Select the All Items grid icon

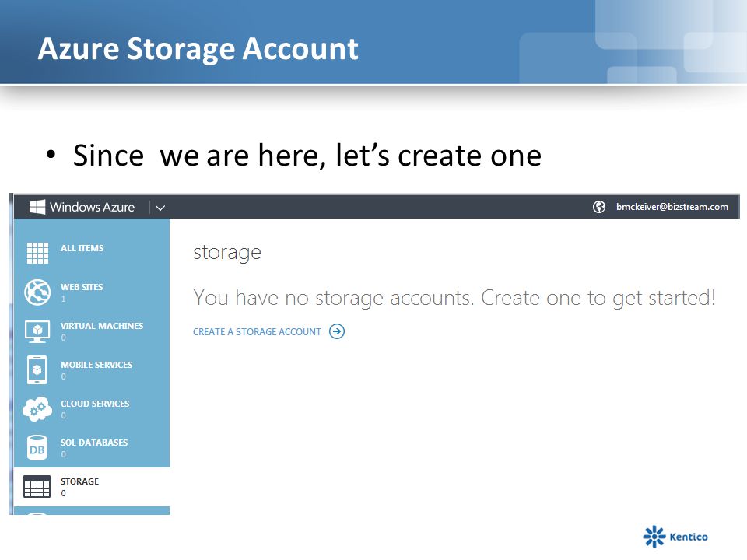[37, 253]
